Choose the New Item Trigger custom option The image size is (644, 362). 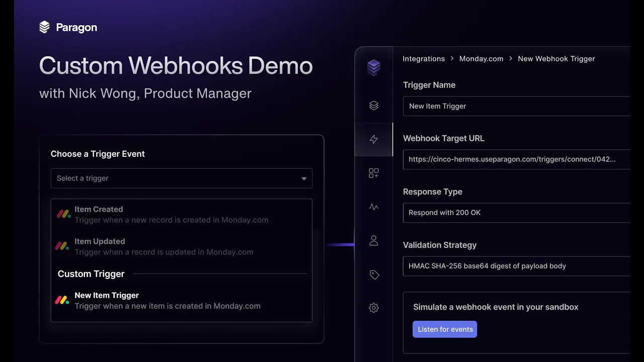pos(182,301)
